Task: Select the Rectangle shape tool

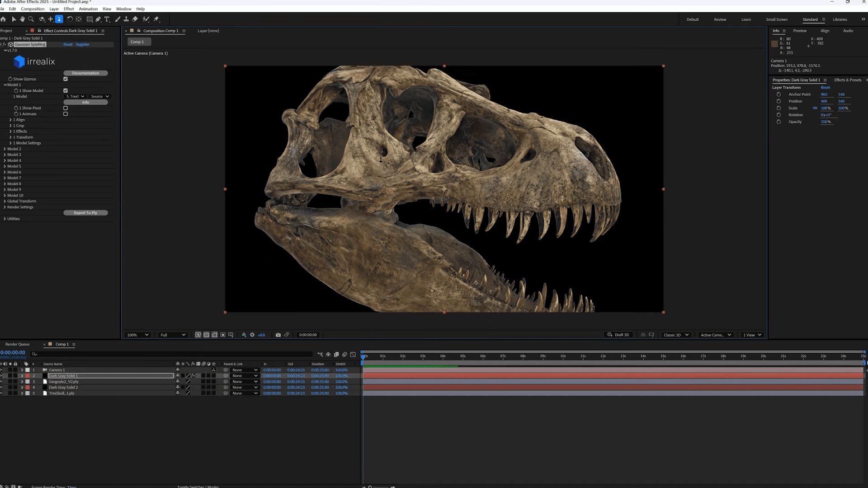Action: tap(90, 19)
